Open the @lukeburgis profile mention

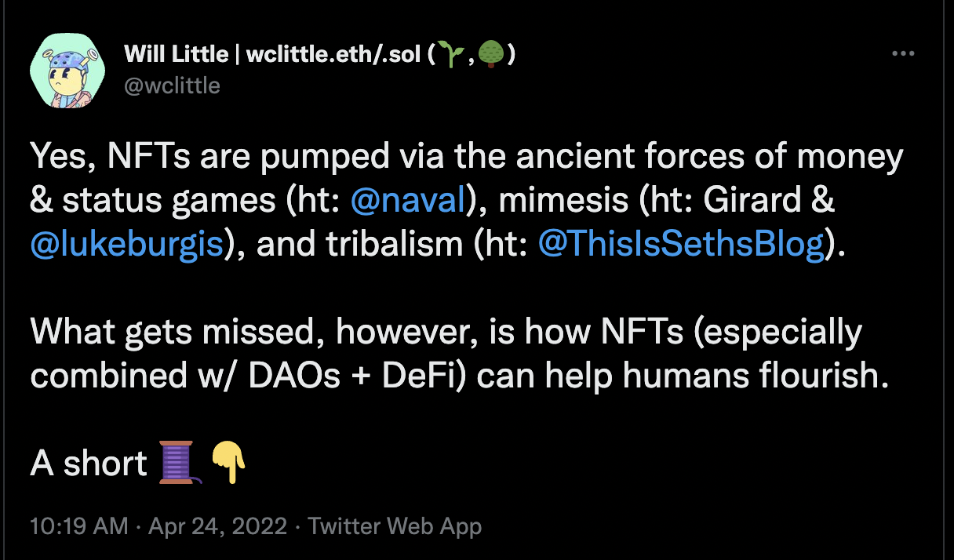coord(127,245)
